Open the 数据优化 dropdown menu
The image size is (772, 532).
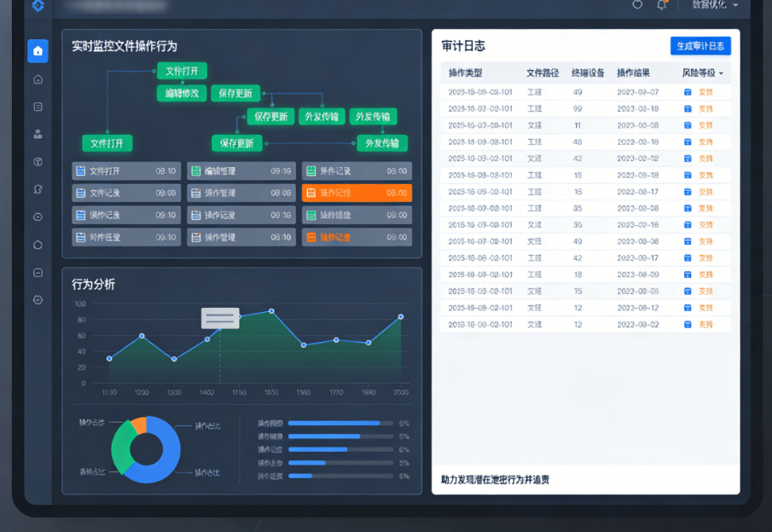(x=716, y=4)
